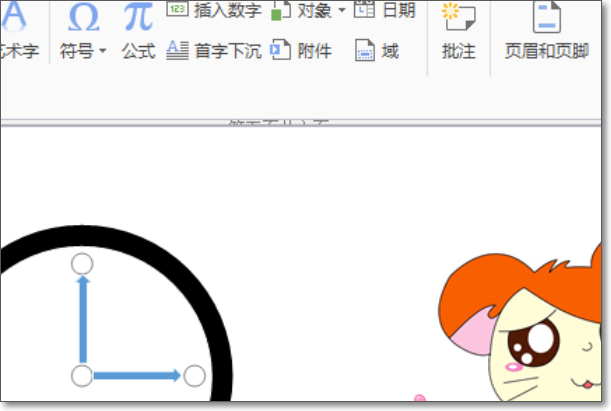Image resolution: width=611 pixels, height=411 pixels.
Task: Click the 日期 label
Action: coord(399,10)
